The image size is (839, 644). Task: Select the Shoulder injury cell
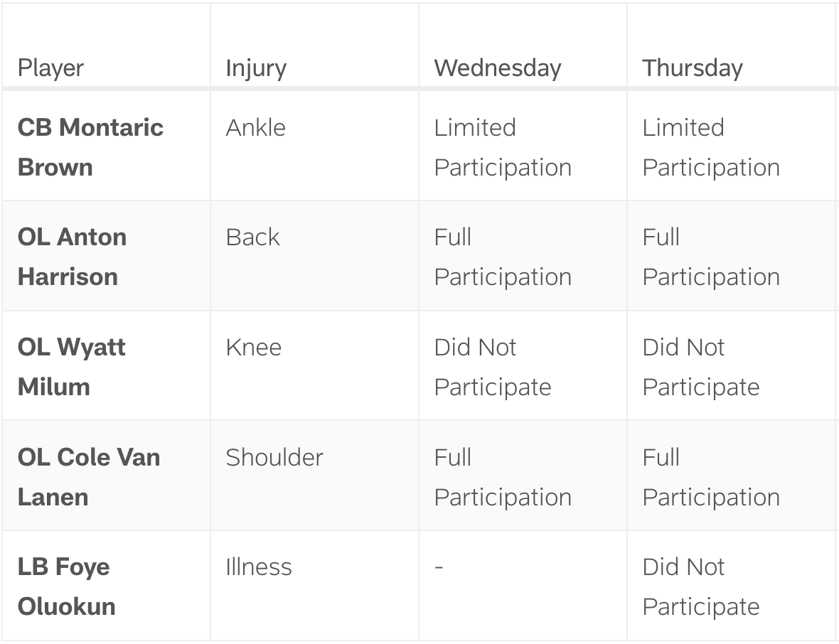[x=274, y=457]
